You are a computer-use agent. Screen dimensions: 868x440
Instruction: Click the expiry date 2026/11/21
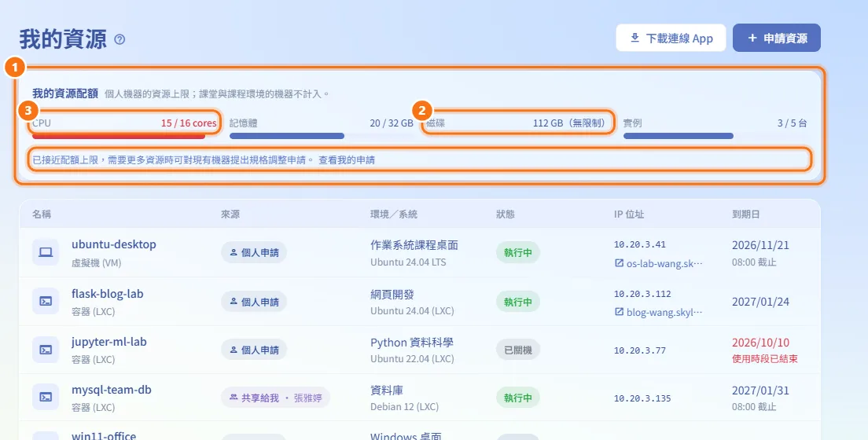[760, 245]
